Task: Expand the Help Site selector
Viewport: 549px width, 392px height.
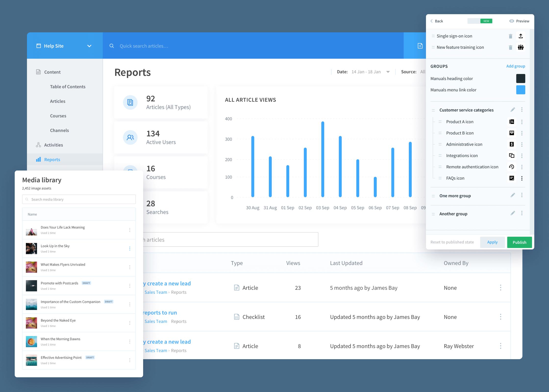Action: tap(89, 46)
